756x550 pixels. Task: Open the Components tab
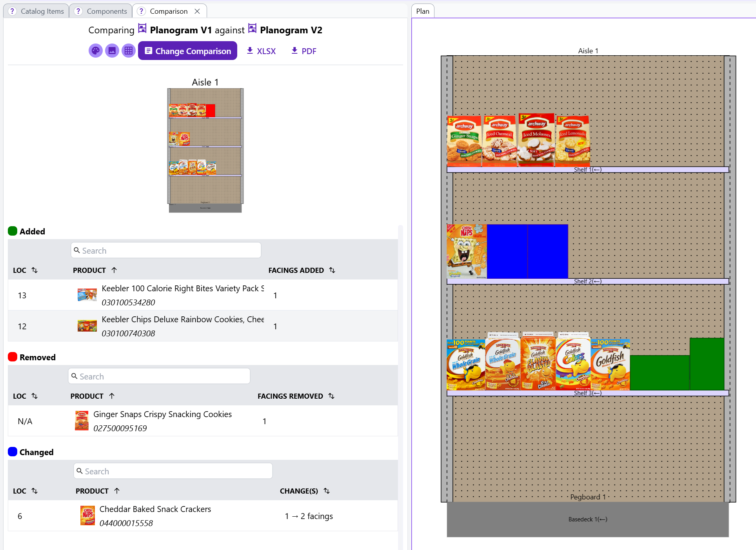107,11
